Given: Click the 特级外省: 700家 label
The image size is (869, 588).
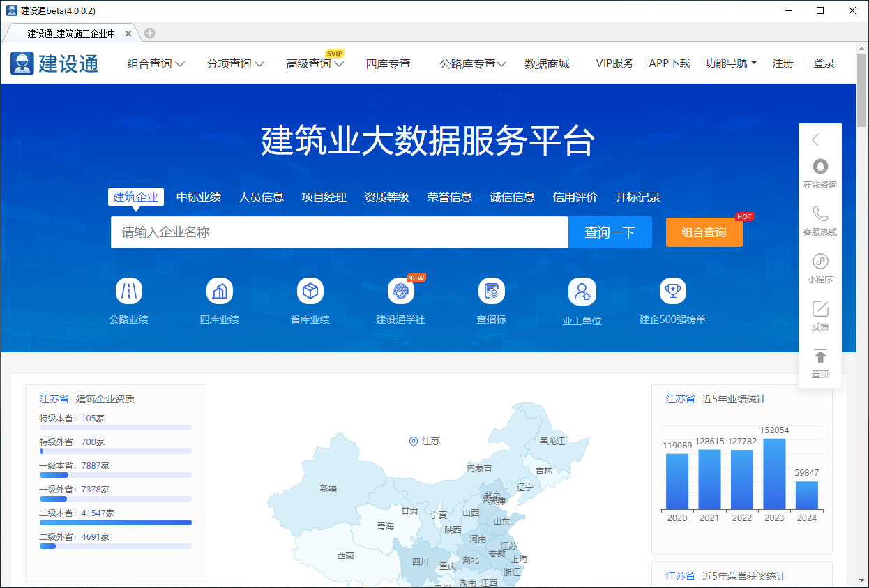Looking at the screenshot, I should pos(72,442).
